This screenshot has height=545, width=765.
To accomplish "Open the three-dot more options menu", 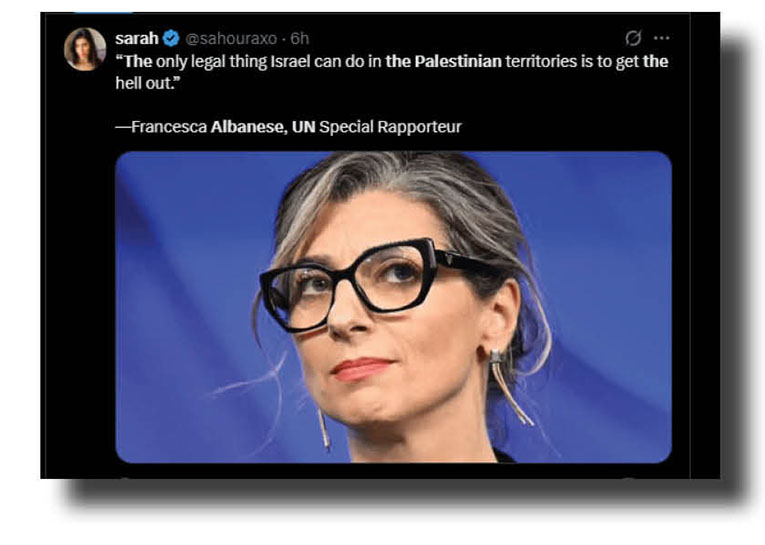I will (661, 38).
